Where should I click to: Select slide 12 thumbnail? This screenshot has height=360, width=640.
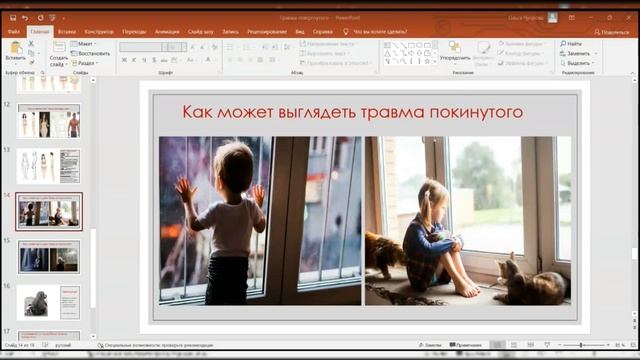[49, 121]
